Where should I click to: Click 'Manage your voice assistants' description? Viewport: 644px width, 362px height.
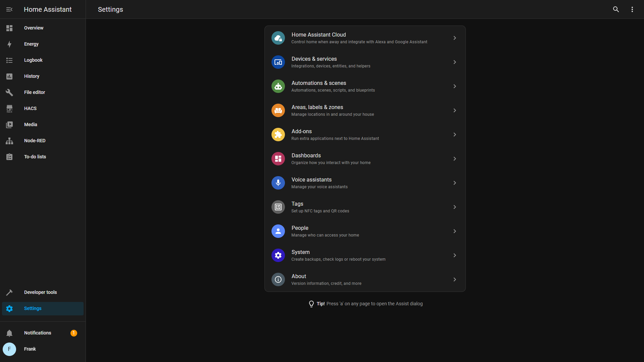pos(319,187)
